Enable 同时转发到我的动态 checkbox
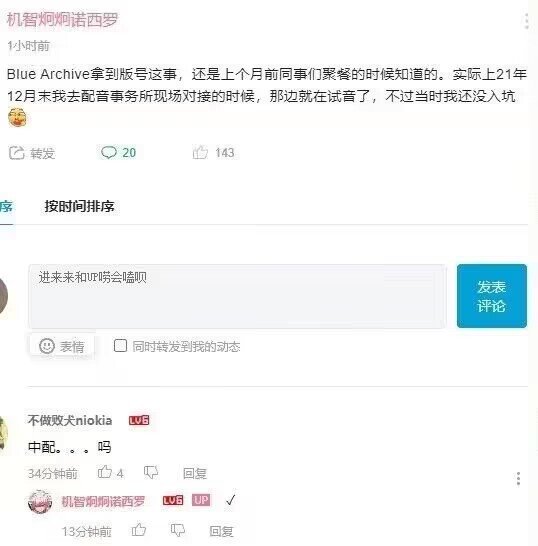Viewport: 538px width, 546px height. (x=120, y=345)
